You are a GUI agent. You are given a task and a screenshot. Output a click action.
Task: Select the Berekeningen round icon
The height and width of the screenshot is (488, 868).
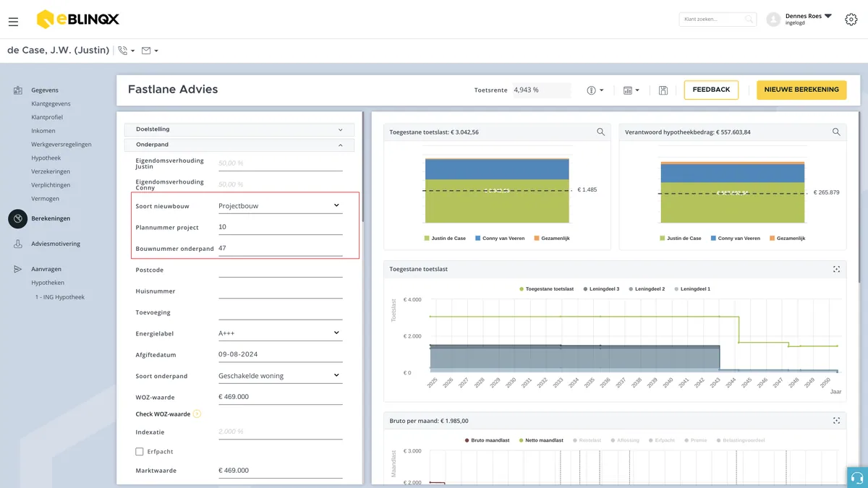pos(18,218)
